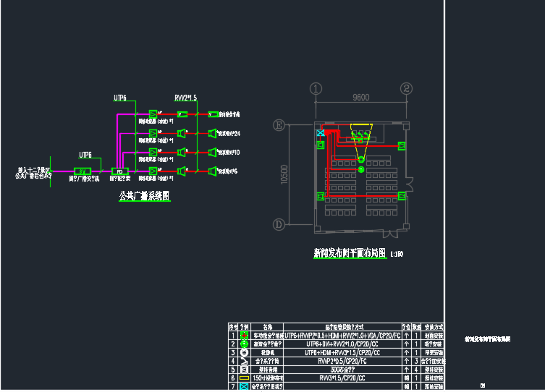Select table cell UTP6+DVI+RVV2*1.0/CP20/CC
This screenshot has height=392, width=545.
(342, 344)
